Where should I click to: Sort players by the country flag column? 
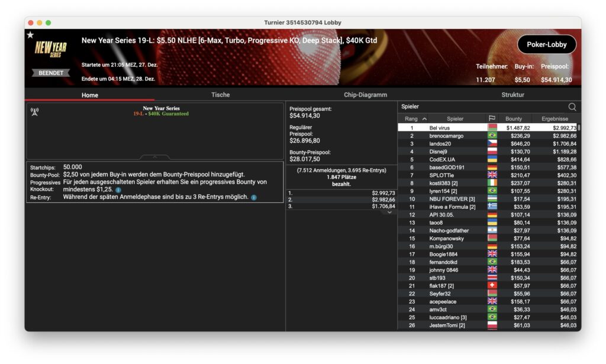click(491, 119)
